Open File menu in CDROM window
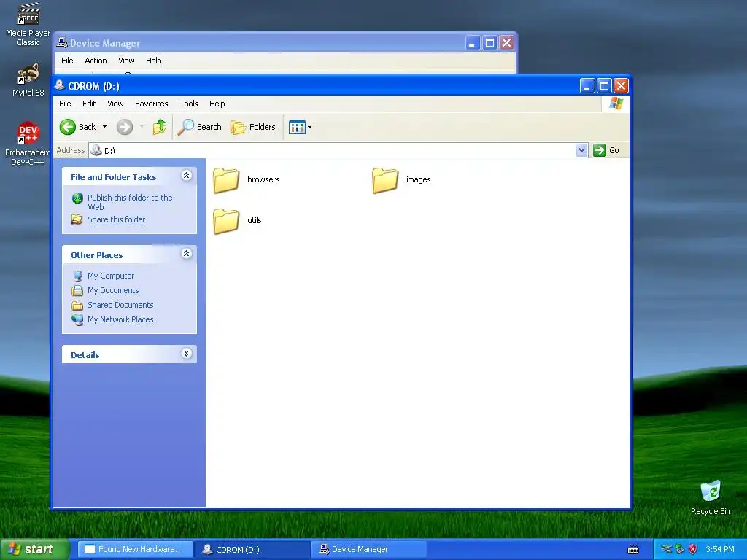The image size is (747, 560). tap(65, 104)
